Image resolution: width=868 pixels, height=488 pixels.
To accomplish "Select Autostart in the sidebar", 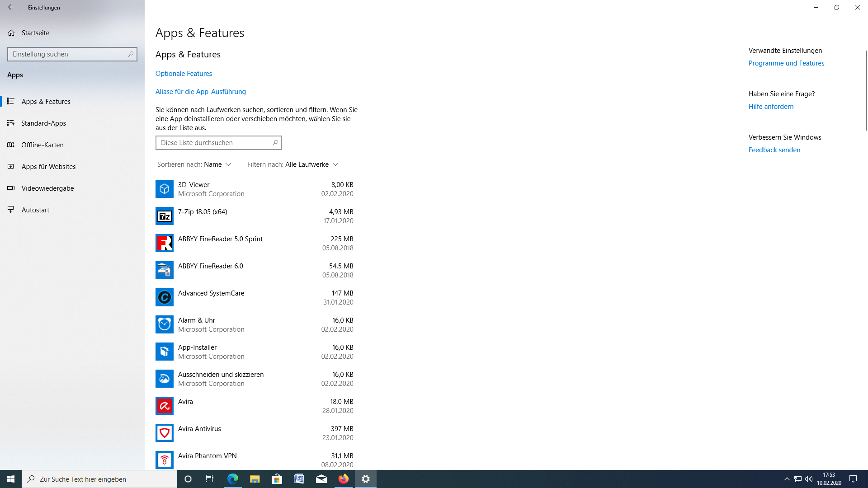I will tap(72, 210).
